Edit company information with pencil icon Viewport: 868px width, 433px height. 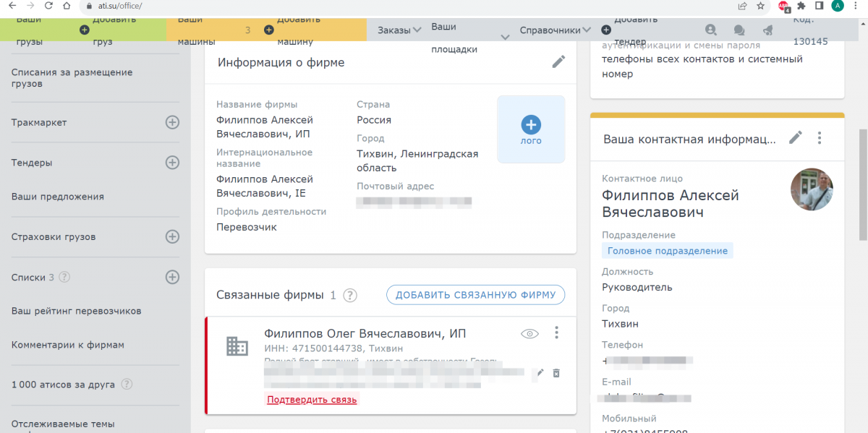tap(558, 62)
